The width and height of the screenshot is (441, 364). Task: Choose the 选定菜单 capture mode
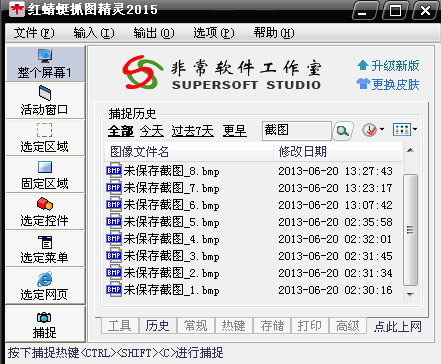click(x=45, y=249)
